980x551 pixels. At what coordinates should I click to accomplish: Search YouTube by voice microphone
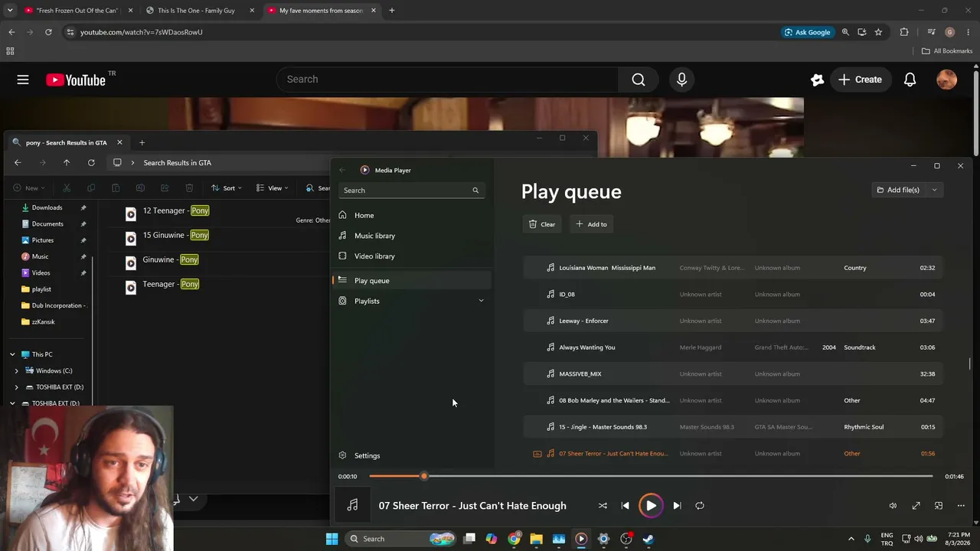pos(681,80)
